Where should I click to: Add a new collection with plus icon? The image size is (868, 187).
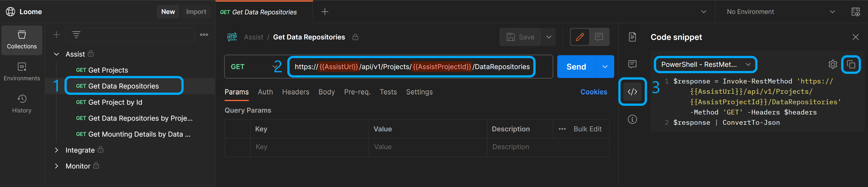pyautogui.click(x=56, y=35)
